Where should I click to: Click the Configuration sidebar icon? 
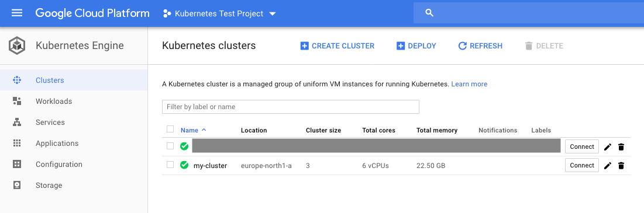click(x=17, y=164)
